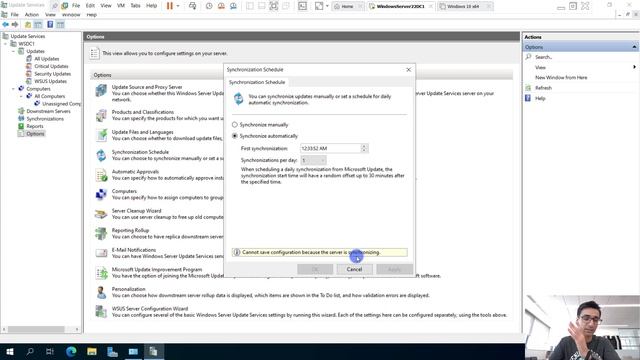Switch to Windows 10 x64 VM tab
This screenshot has height=360, width=640.
point(462,7)
